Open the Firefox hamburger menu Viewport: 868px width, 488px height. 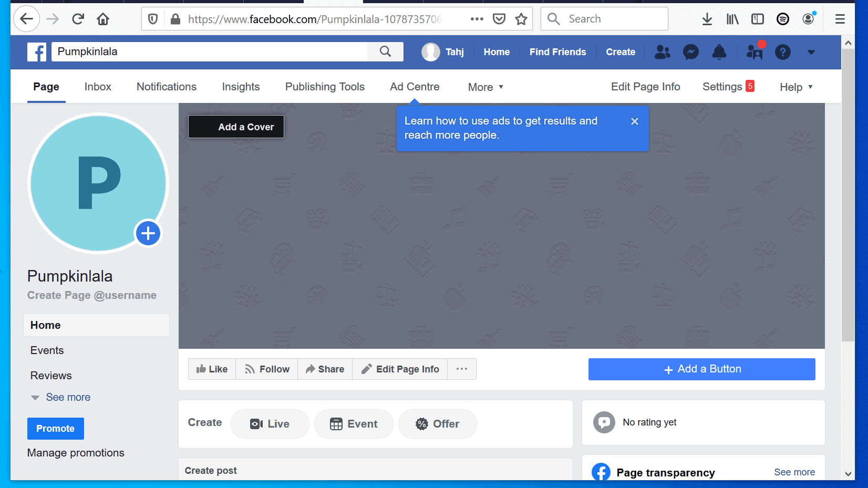pyautogui.click(x=840, y=19)
